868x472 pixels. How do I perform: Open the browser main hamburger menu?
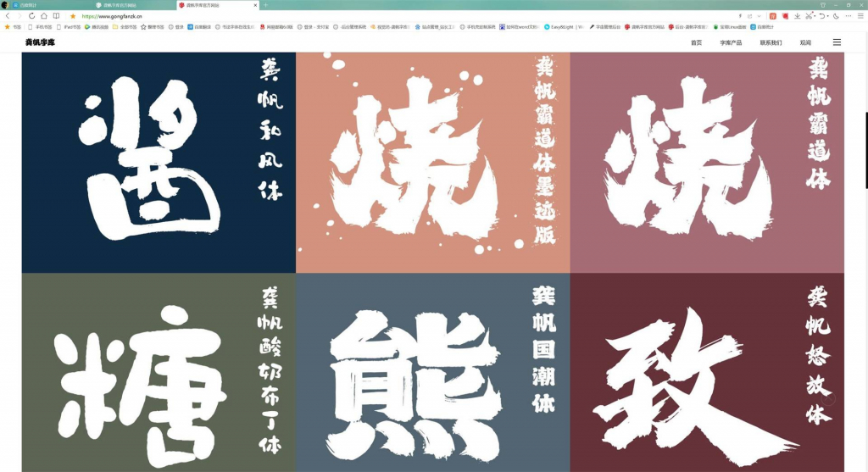tap(860, 16)
